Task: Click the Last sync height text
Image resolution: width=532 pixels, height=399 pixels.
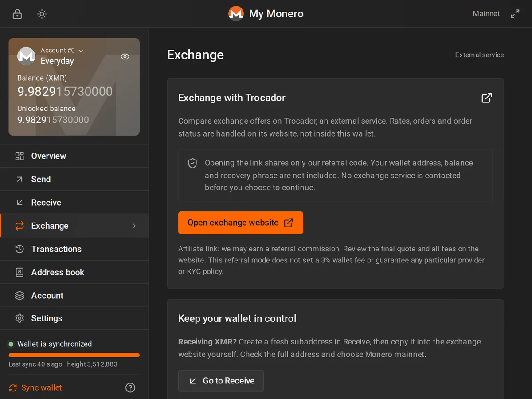Action: 63,364
